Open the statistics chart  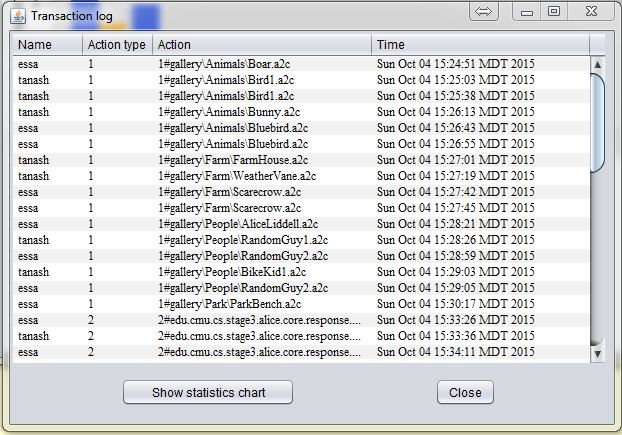tap(208, 393)
